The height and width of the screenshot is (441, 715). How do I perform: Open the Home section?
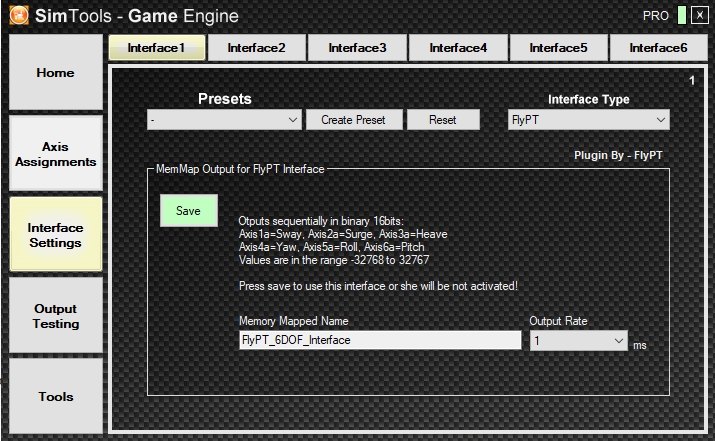click(56, 73)
